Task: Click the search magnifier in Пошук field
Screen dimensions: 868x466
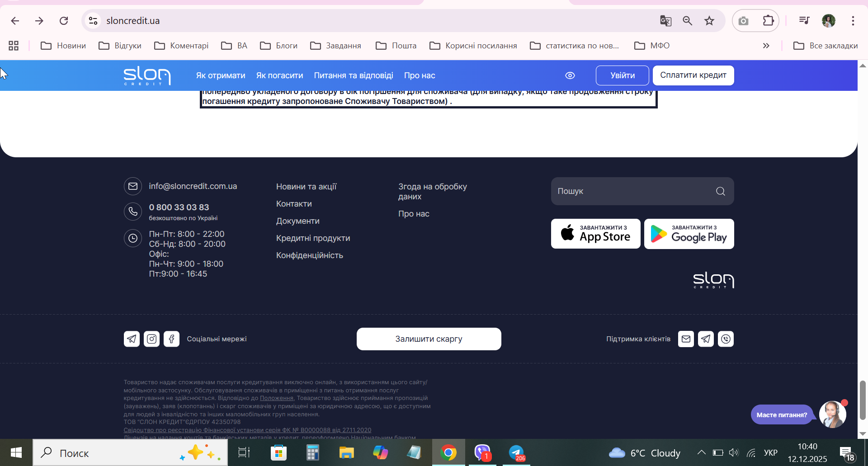Action: pyautogui.click(x=721, y=191)
